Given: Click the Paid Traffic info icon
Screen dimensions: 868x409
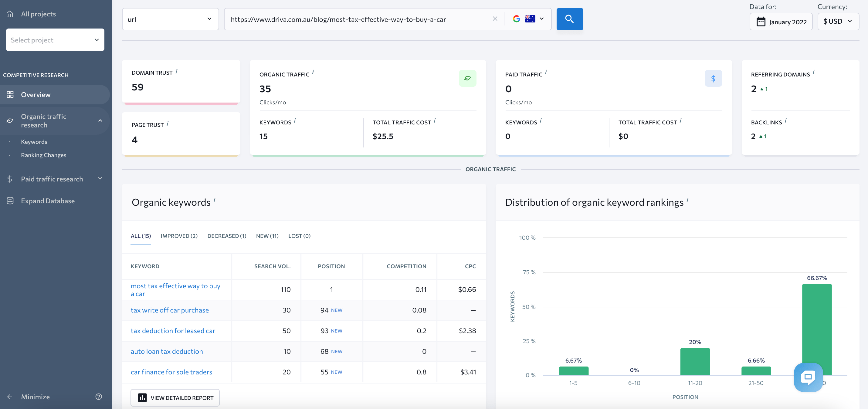Looking at the screenshot, I should tap(546, 72).
